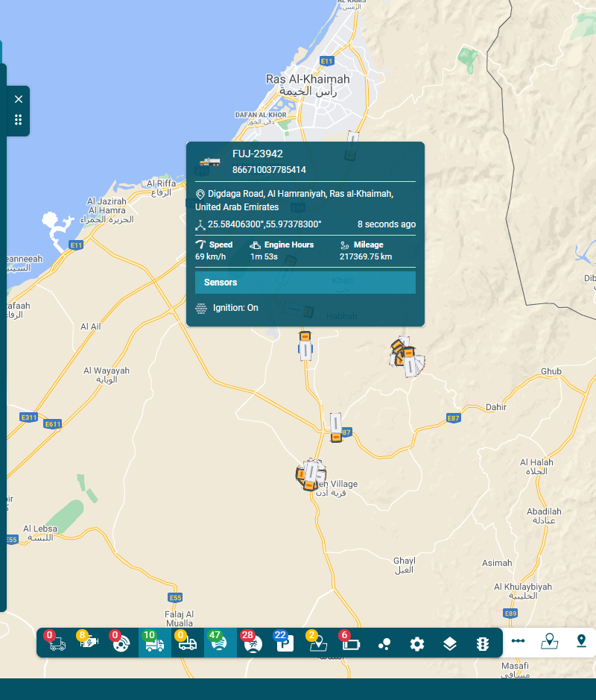Click the Ras Al-Khaimah city label
The height and width of the screenshot is (700, 596).
[x=308, y=85]
